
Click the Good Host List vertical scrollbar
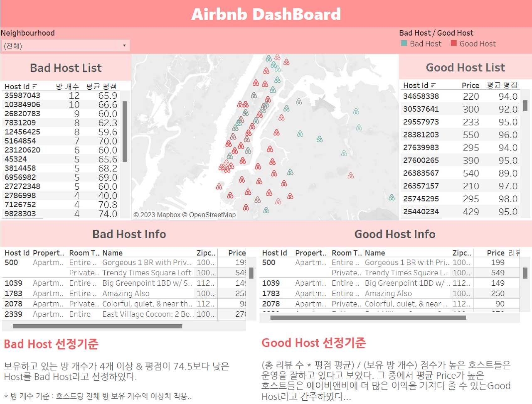click(x=525, y=105)
